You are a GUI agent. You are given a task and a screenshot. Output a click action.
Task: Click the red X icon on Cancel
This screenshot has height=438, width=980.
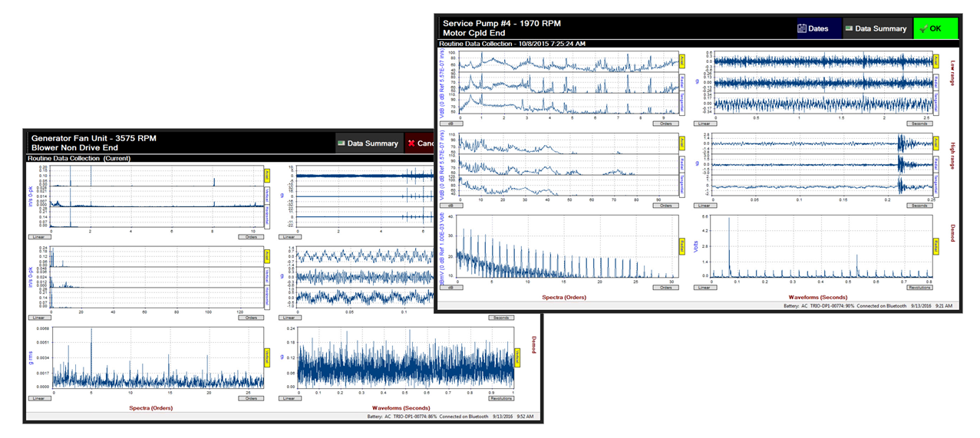tap(412, 143)
